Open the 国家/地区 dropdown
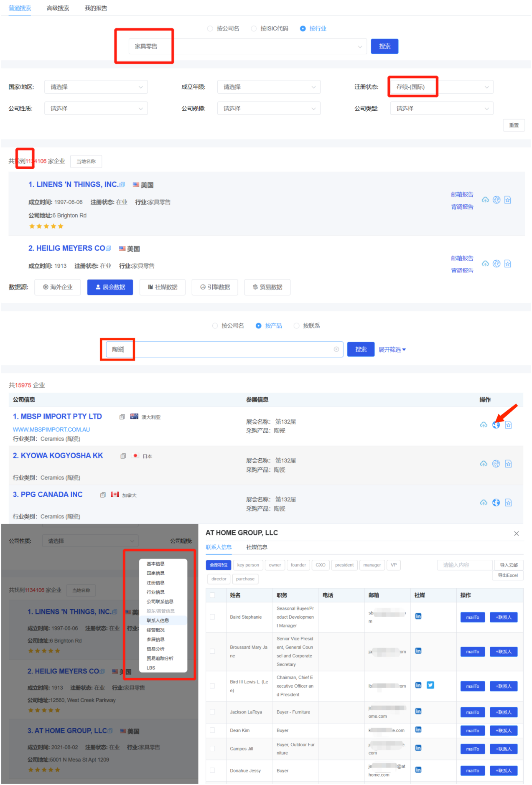The image size is (532, 785). point(96,87)
